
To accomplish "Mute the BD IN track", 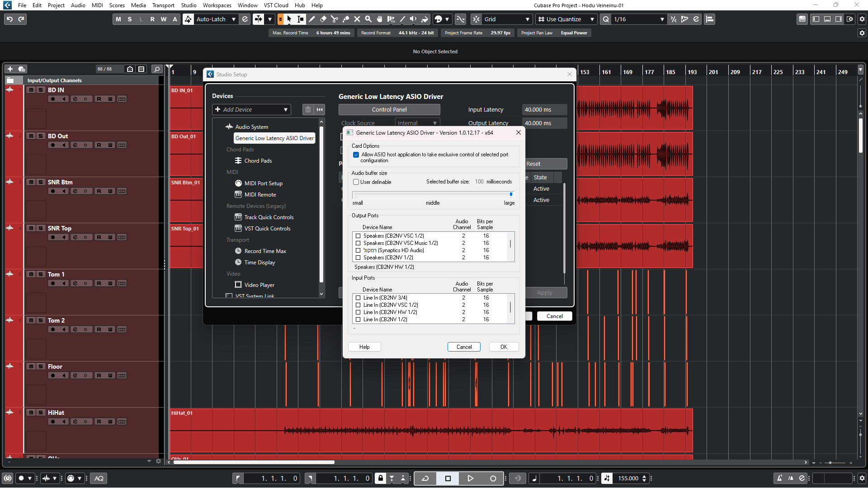I will [x=31, y=90].
